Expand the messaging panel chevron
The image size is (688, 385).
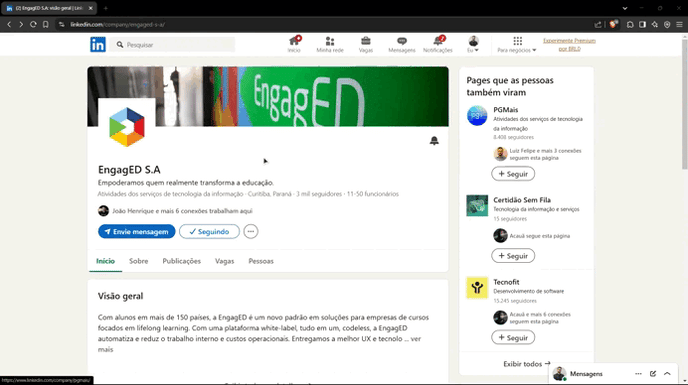point(667,374)
